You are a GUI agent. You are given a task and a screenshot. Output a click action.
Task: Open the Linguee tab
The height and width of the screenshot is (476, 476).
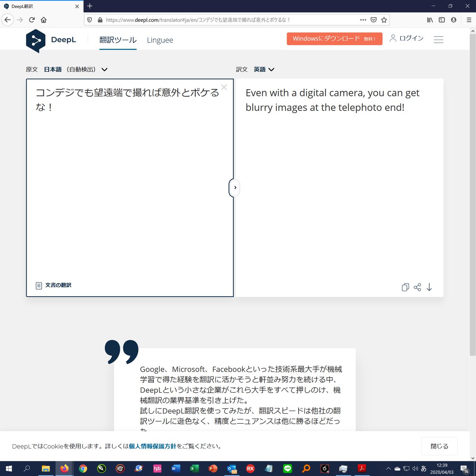point(160,40)
